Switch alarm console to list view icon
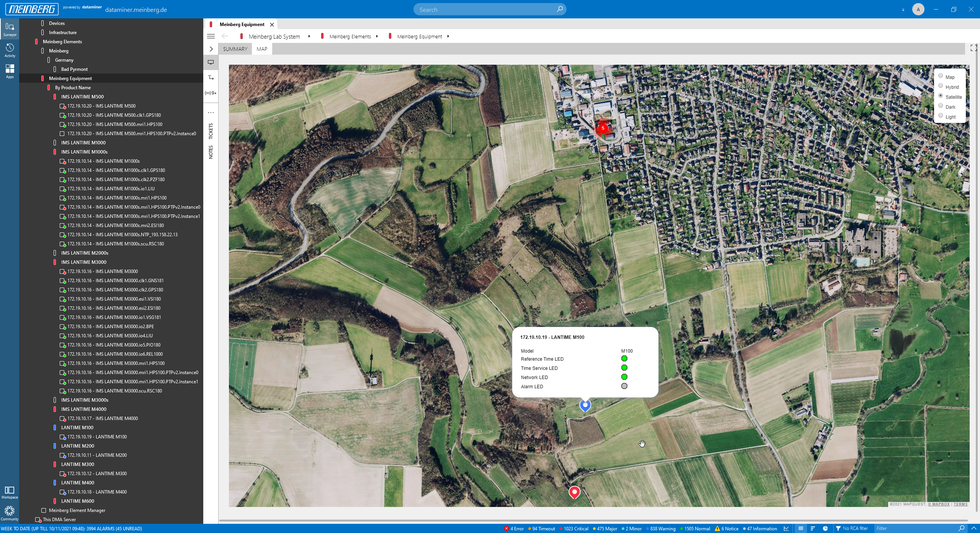Viewport: 980px width, 533px height. coord(800,528)
